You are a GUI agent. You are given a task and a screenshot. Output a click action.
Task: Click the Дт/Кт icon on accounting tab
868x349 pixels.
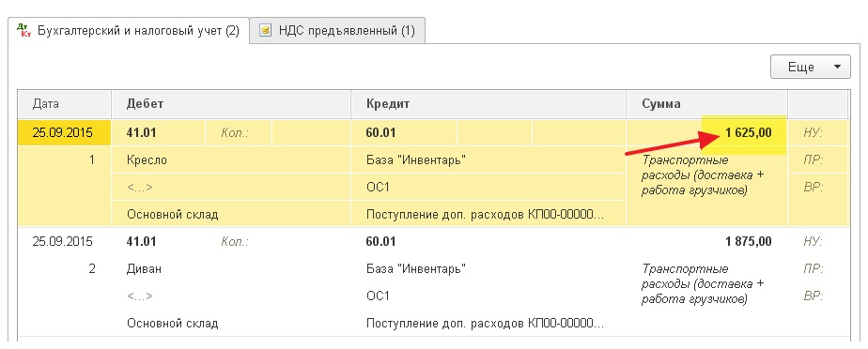[23, 30]
